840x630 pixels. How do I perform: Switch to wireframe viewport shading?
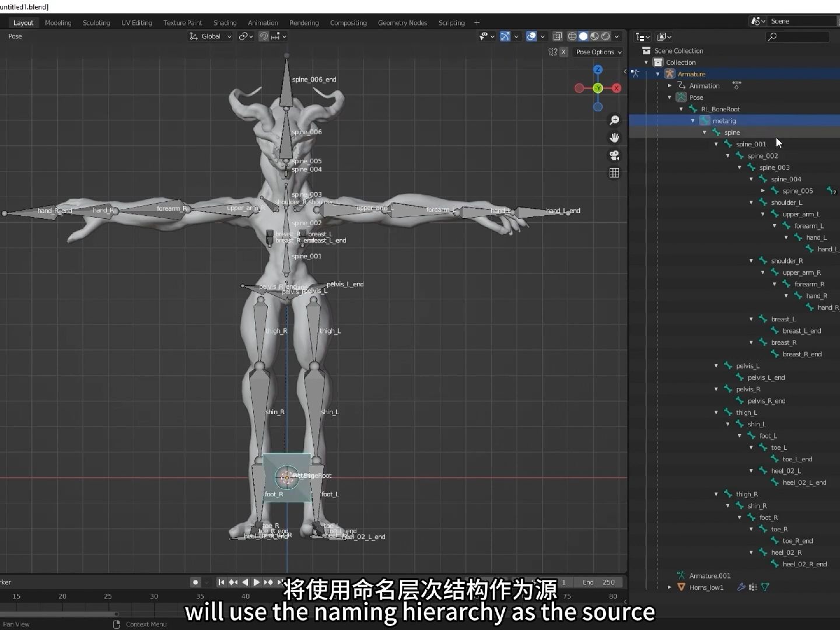pos(572,36)
